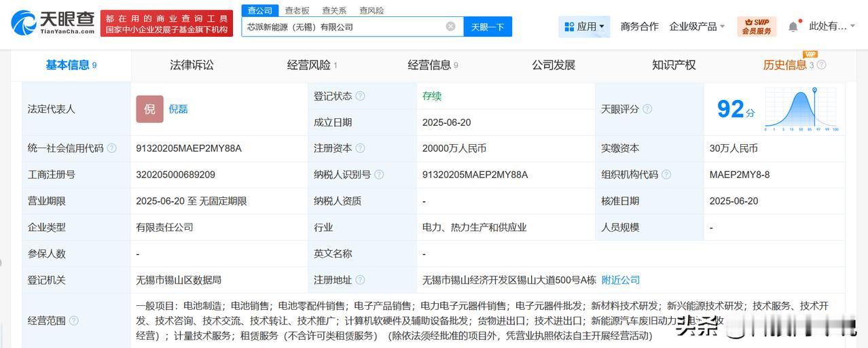Click help icon next to 登记状态
The height and width of the screenshot is (348, 868).
360,96
